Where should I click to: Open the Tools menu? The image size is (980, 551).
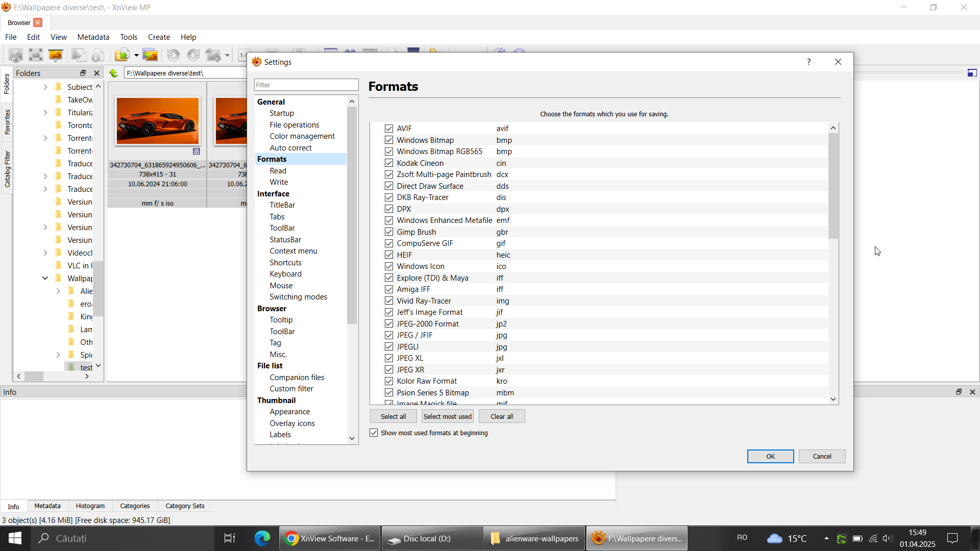129,37
